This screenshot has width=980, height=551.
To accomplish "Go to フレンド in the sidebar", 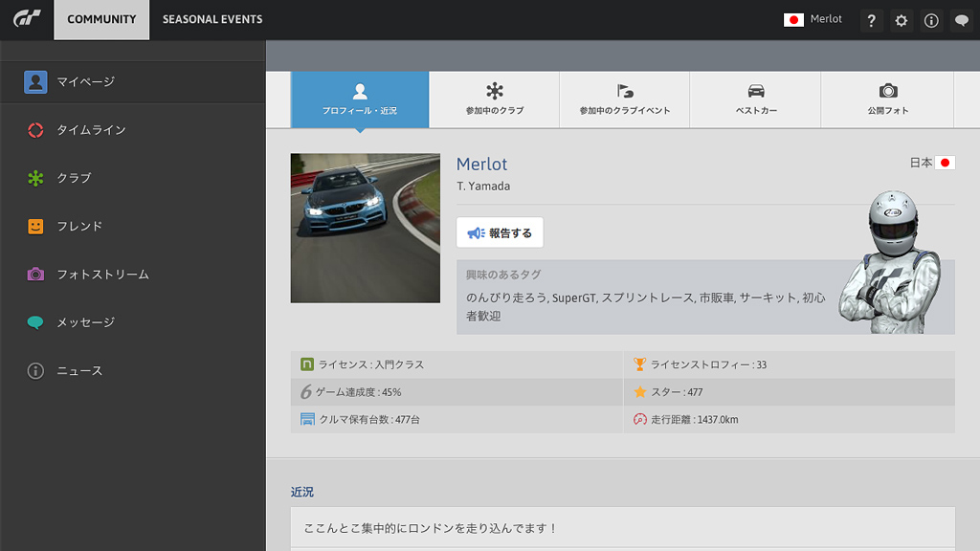I will coord(79,227).
